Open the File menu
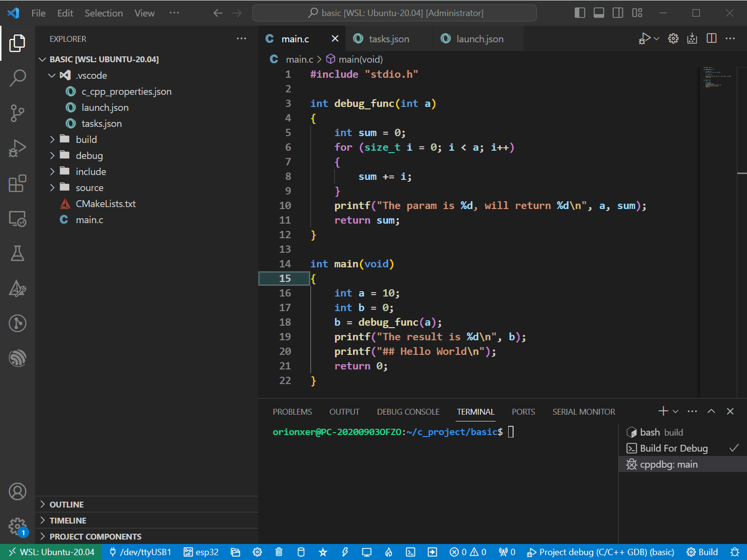Viewport: 747px width, 560px height. tap(38, 13)
